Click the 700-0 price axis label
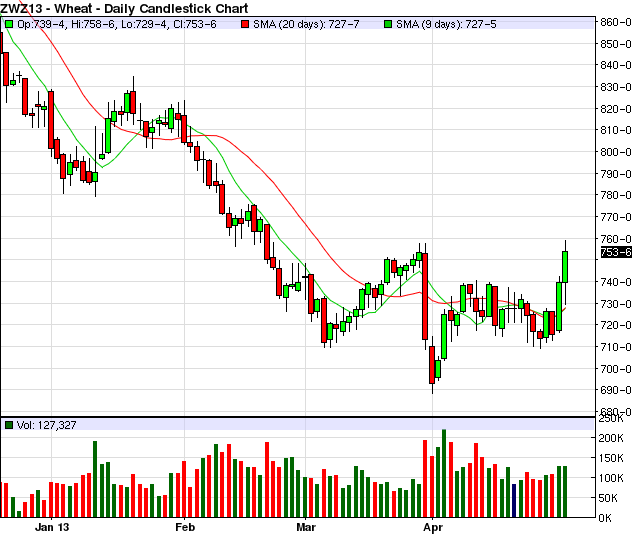This screenshot has width=640, height=536. [x=616, y=369]
